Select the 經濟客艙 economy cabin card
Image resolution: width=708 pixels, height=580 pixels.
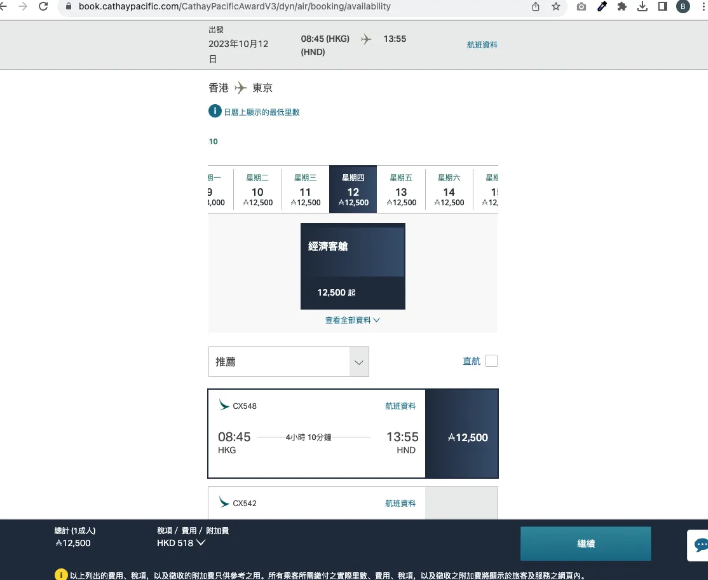[x=353, y=266]
